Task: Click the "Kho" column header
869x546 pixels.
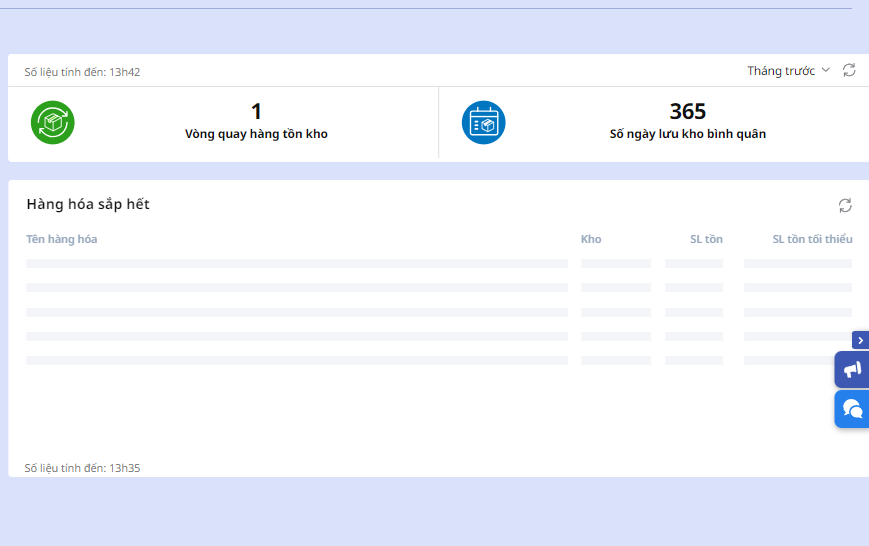Action: [591, 239]
